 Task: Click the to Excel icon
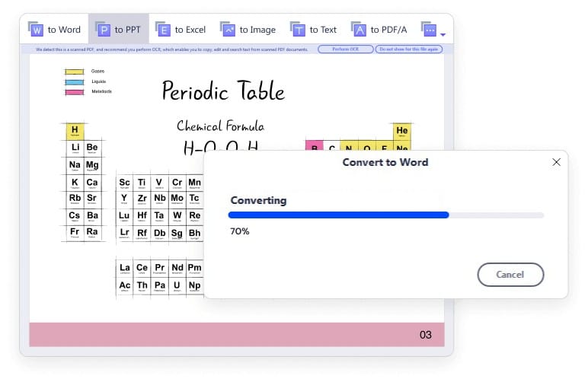click(x=163, y=29)
